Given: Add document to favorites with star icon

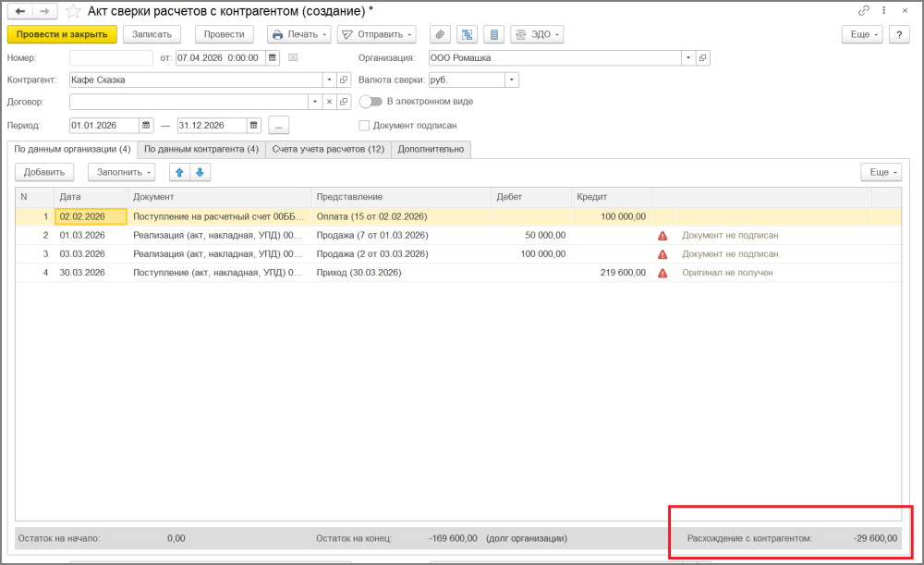Looking at the screenshot, I should pos(73,11).
